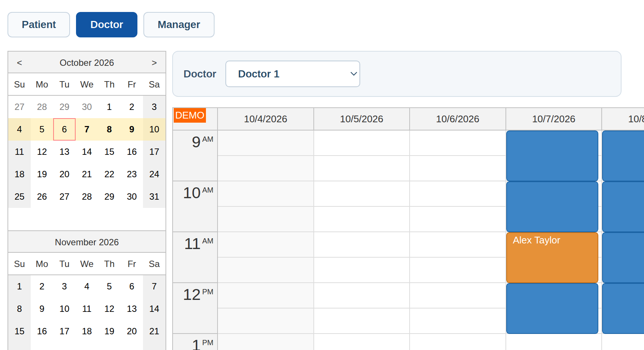Viewport: 644px width, 350px height.
Task: Select October 23 in the mini calendar
Action: 132,174
